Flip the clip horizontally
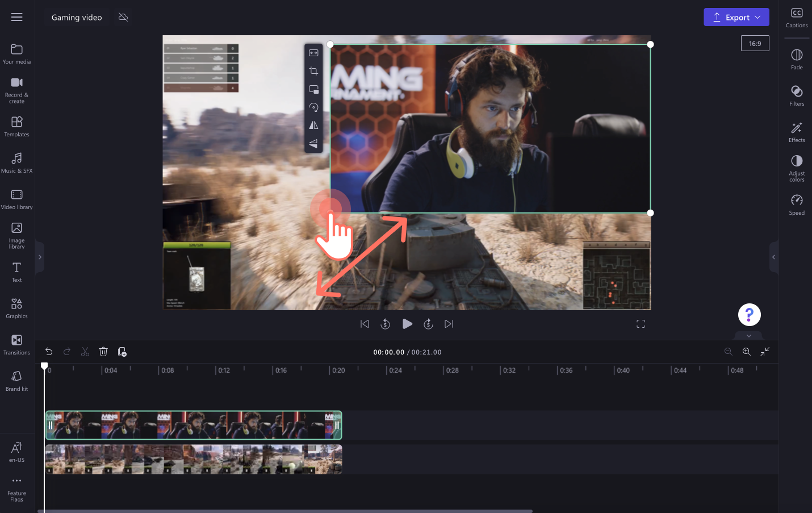 pos(313,126)
